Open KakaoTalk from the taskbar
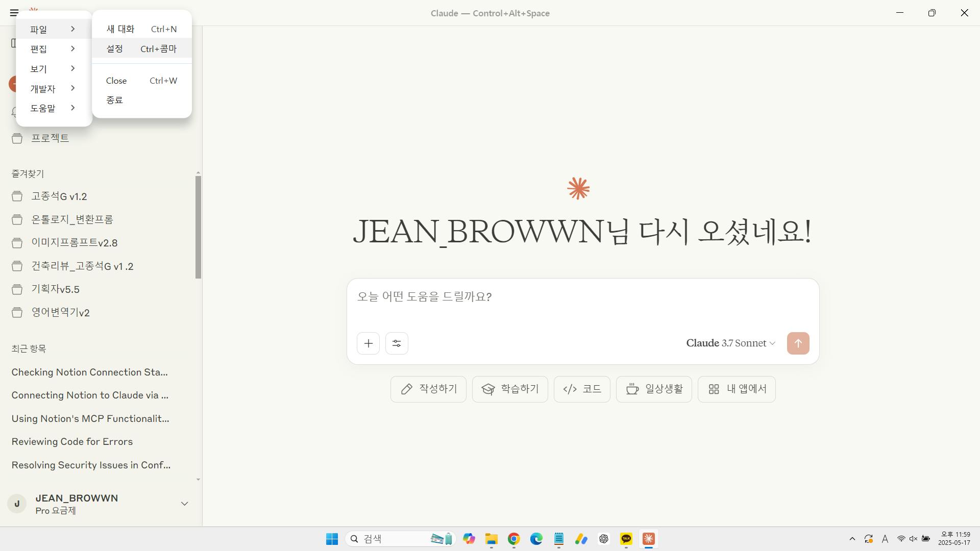This screenshot has width=980, height=551. pos(626,539)
